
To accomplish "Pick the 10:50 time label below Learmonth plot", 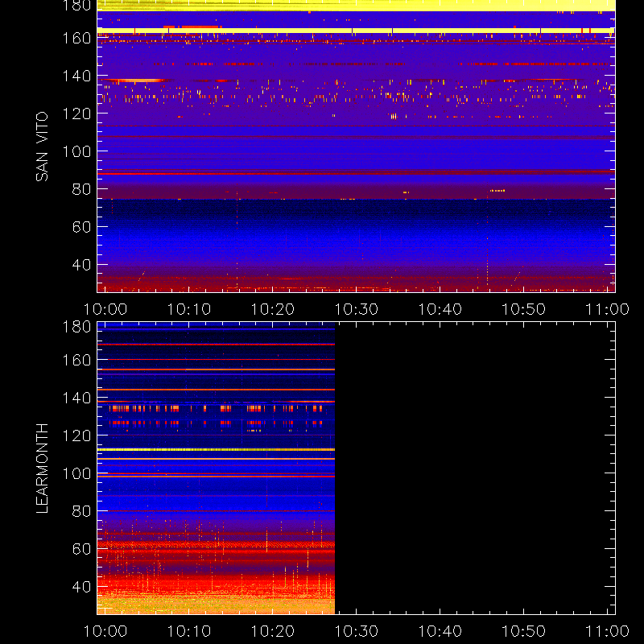I will [524, 631].
